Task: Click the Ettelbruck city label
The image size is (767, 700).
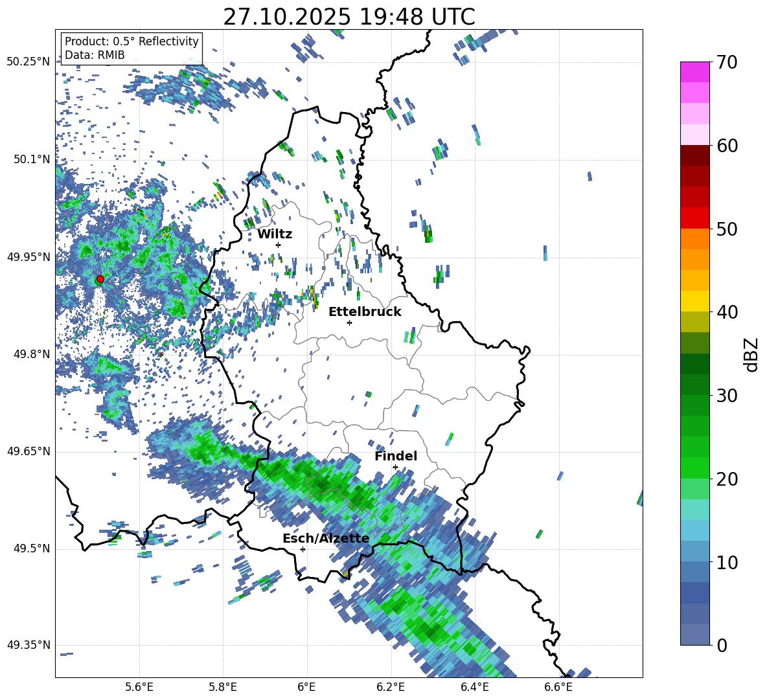Action: 365,312
